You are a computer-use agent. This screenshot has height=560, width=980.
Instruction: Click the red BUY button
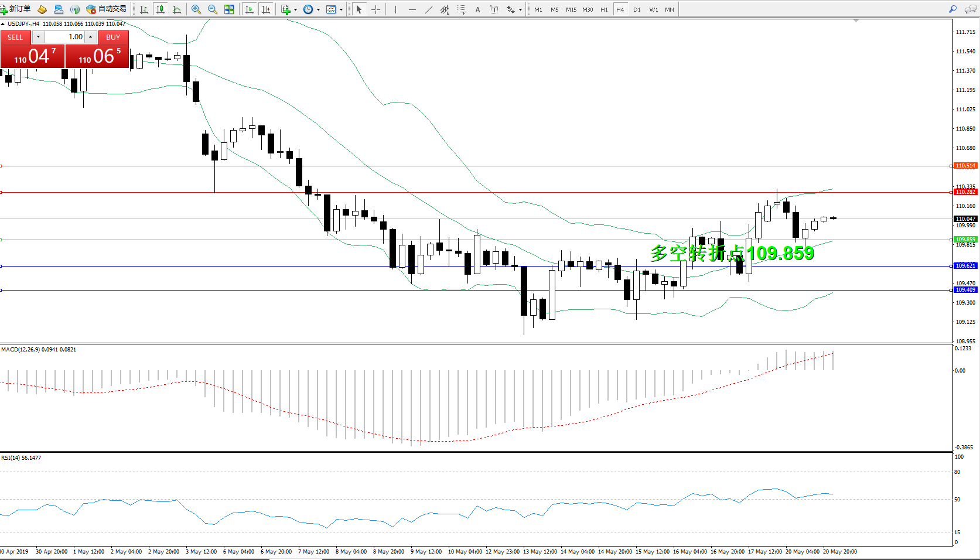[x=113, y=37]
